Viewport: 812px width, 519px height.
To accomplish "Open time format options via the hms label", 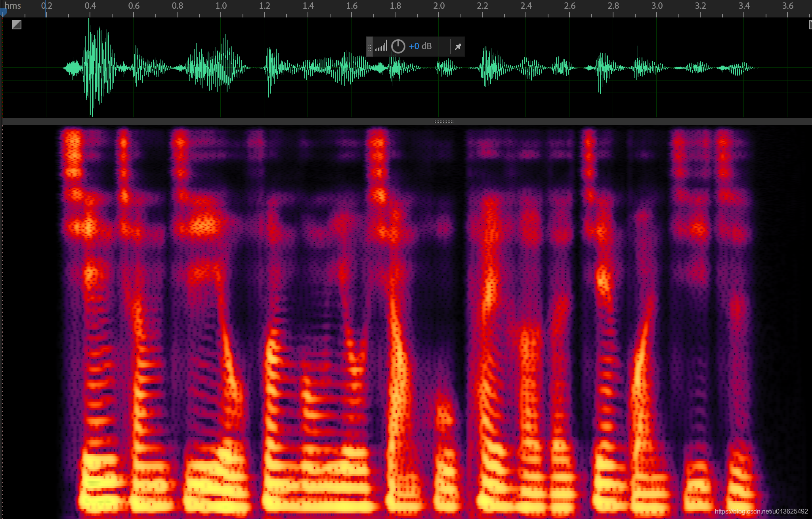I will pos(13,6).
